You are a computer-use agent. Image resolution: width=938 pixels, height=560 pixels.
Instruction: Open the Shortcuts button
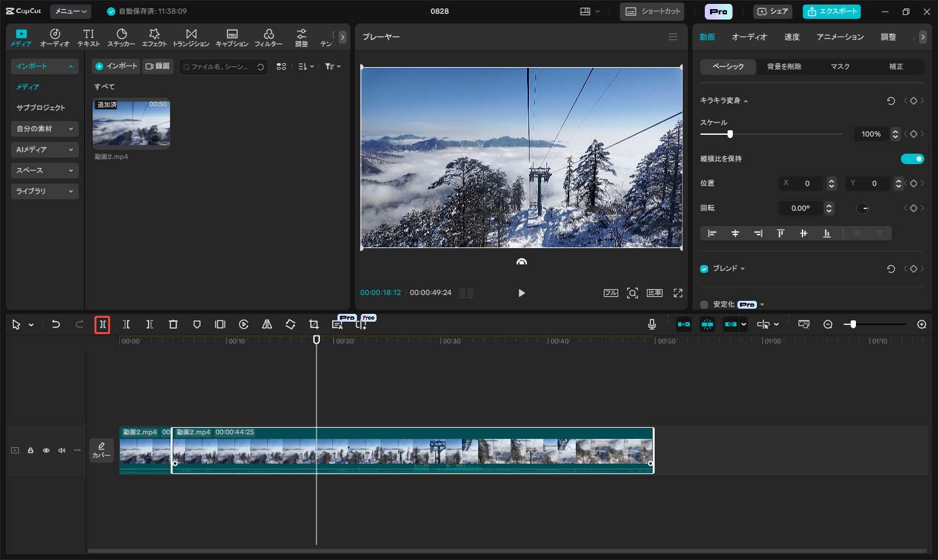(652, 12)
